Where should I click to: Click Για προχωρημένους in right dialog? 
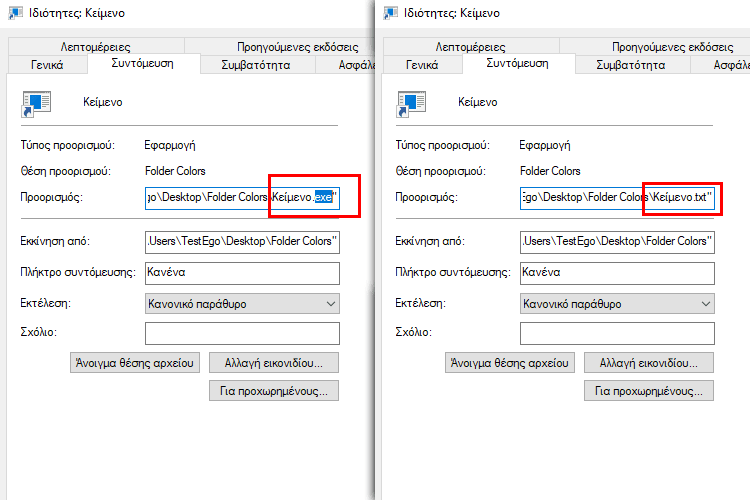click(649, 391)
